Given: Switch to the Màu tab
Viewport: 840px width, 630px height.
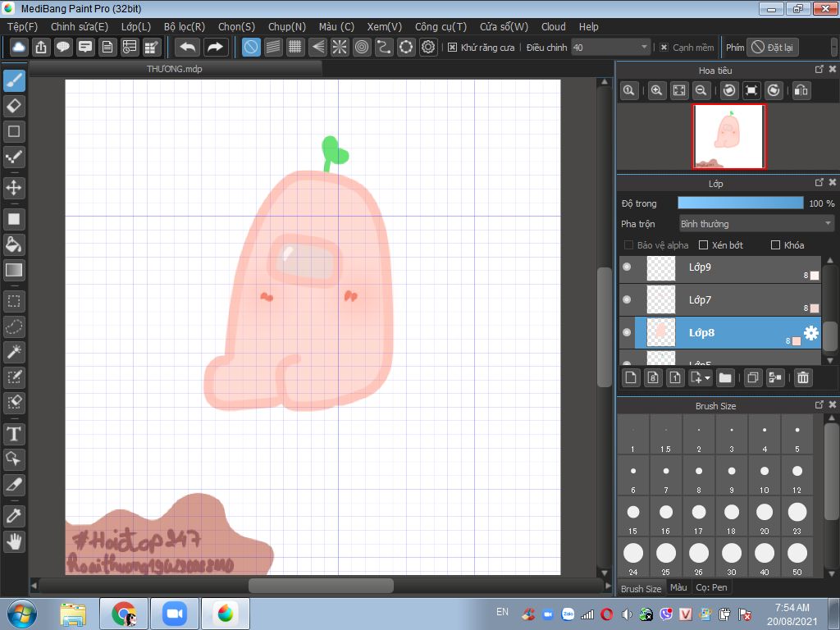Looking at the screenshot, I should tap(678, 588).
